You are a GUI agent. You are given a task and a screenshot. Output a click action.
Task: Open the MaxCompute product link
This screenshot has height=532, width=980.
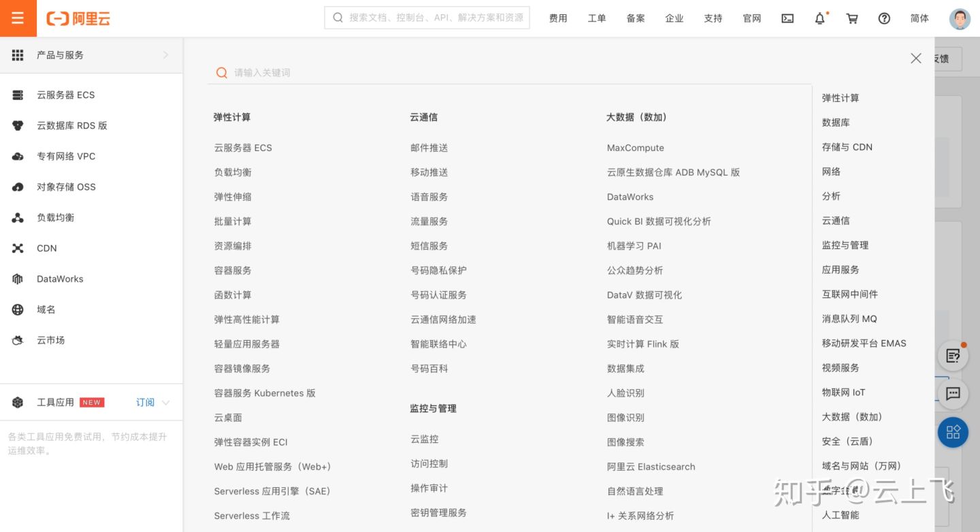[x=636, y=148]
